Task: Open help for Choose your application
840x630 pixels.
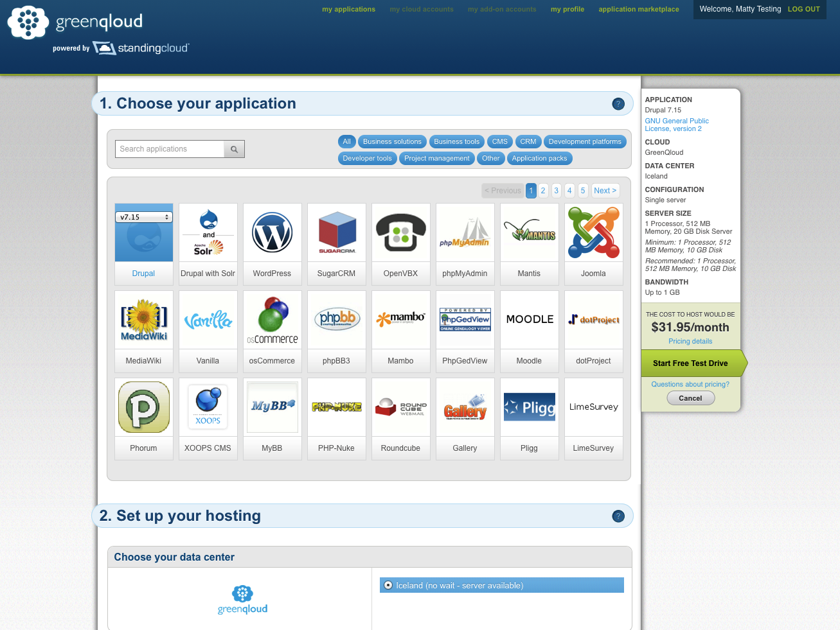Action: [618, 104]
